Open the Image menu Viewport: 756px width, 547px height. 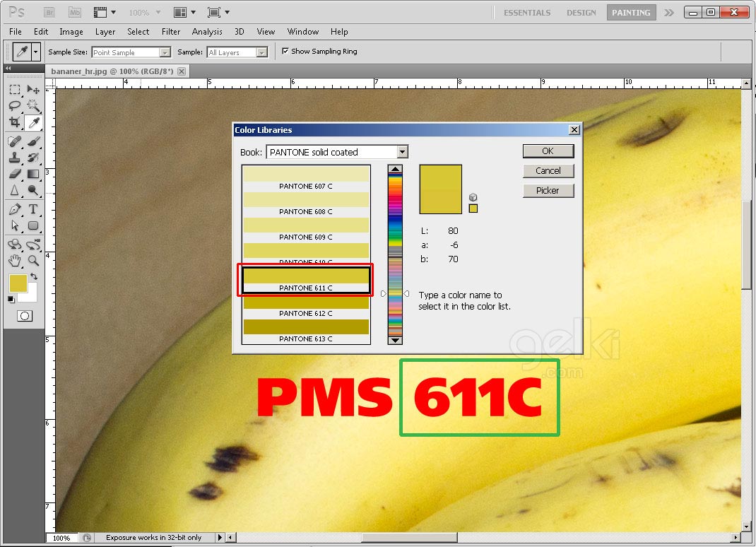pyautogui.click(x=71, y=32)
